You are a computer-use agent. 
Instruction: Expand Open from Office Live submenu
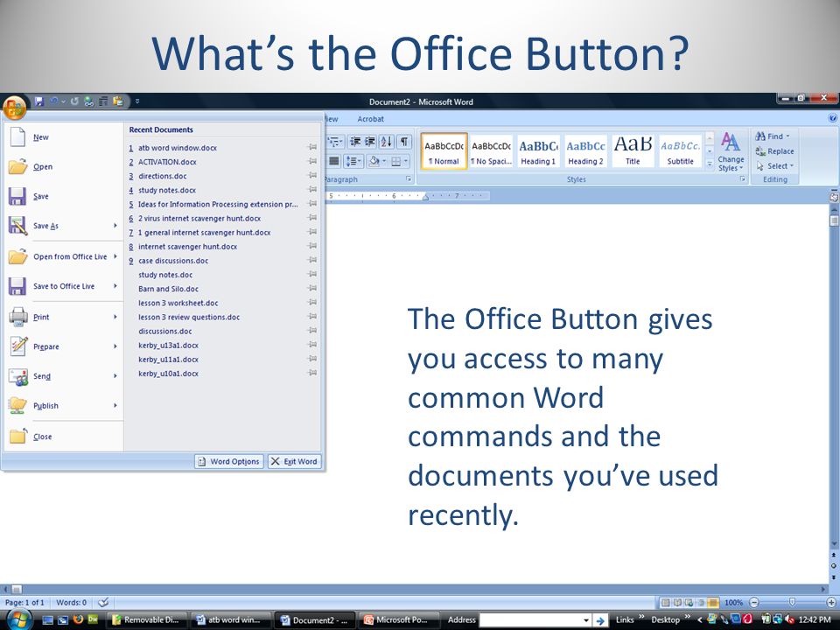pyautogui.click(x=115, y=256)
